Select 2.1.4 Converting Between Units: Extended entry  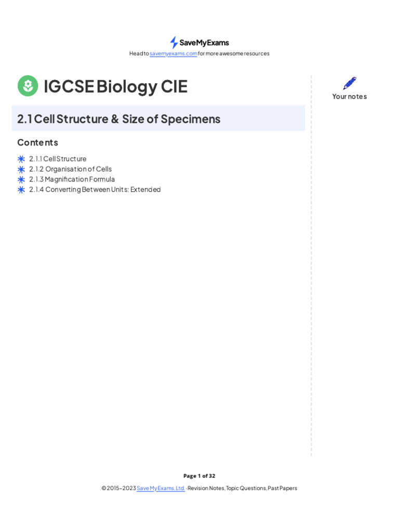(x=95, y=190)
